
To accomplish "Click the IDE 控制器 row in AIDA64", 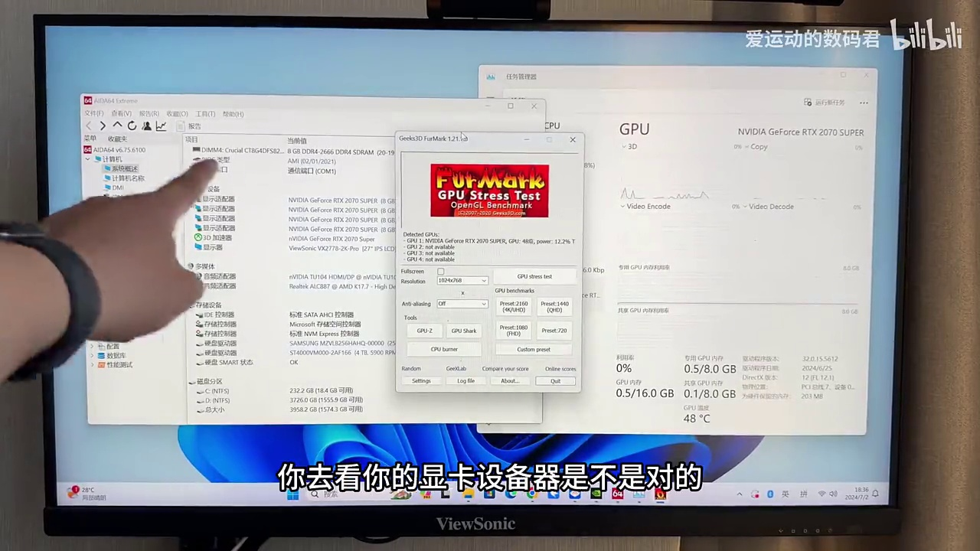I will coord(274,315).
